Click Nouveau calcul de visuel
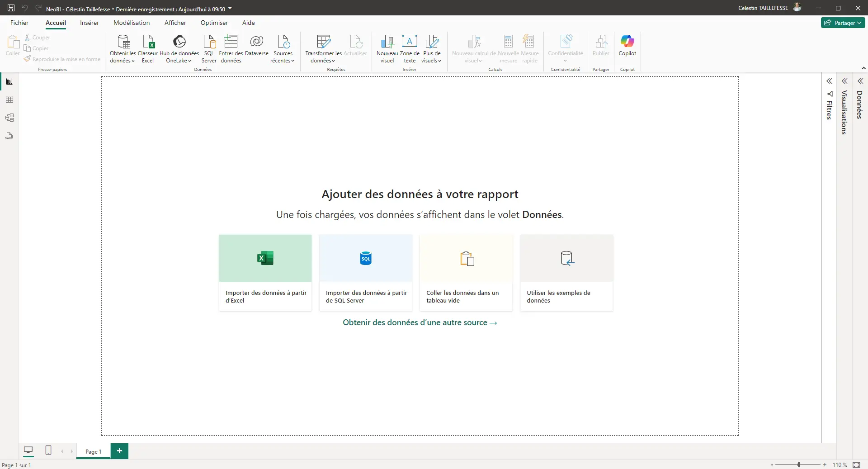Viewport: 868px width, 469px height. (x=473, y=49)
